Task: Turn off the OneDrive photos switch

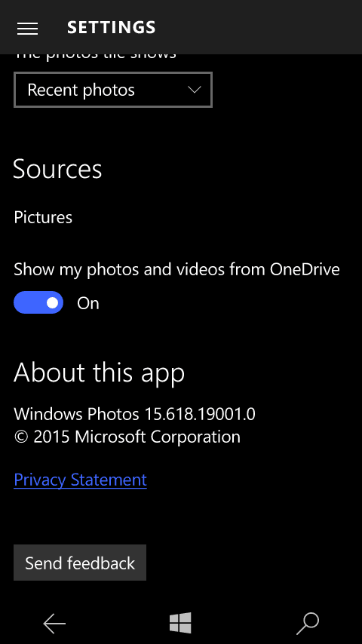Action: (38, 302)
